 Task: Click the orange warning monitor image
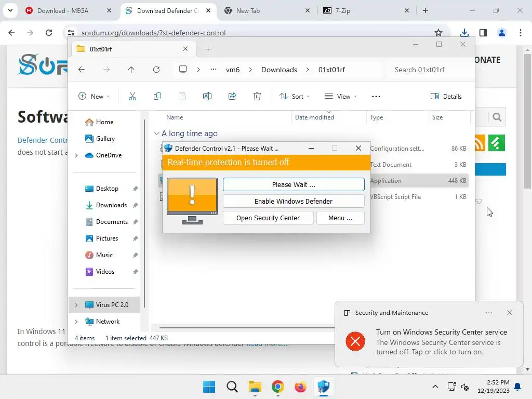click(x=192, y=201)
